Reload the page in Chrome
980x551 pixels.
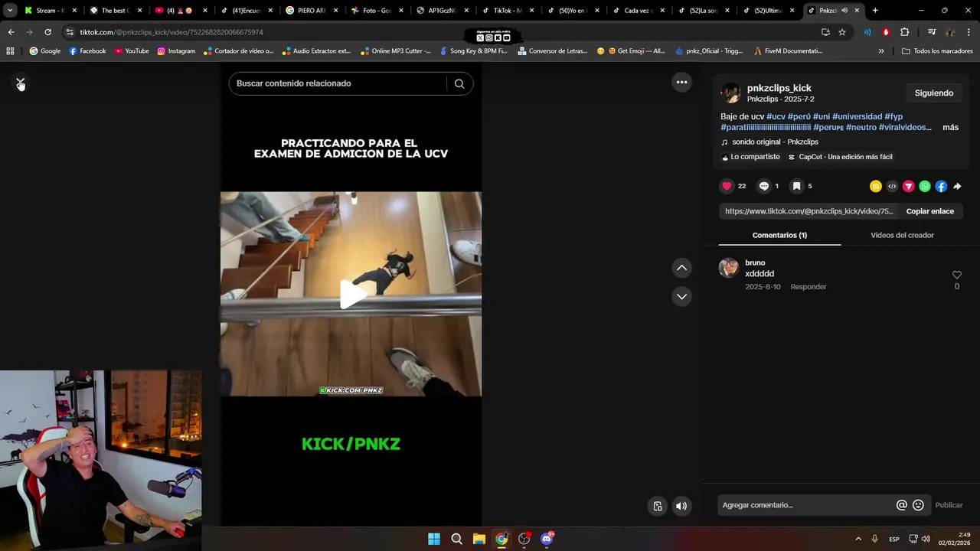47,32
